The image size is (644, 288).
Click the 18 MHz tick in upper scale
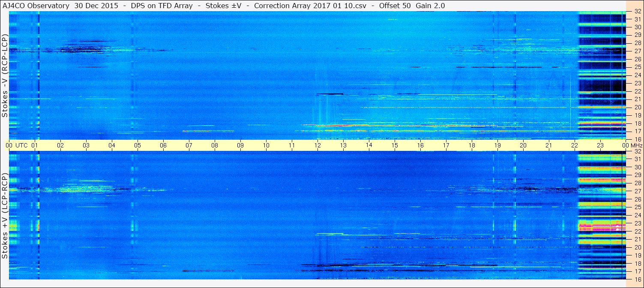(x=637, y=123)
